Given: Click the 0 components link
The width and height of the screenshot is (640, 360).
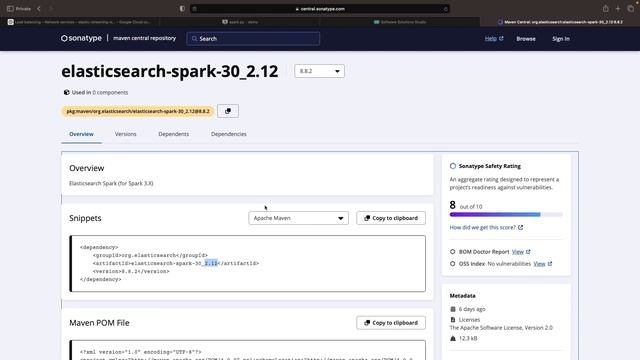Looking at the screenshot, I should click(110, 92).
